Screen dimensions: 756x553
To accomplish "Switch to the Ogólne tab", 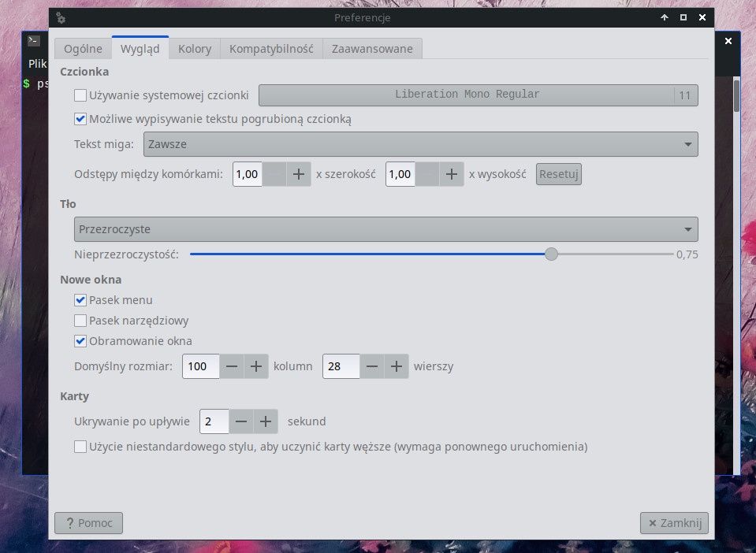I will pyautogui.click(x=83, y=49).
